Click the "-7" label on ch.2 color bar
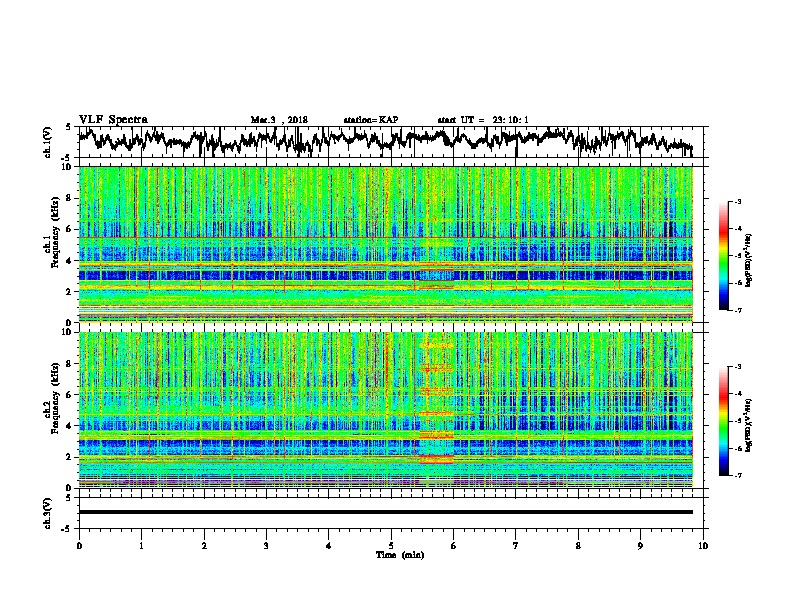This screenshot has width=792, height=612. pos(738,475)
